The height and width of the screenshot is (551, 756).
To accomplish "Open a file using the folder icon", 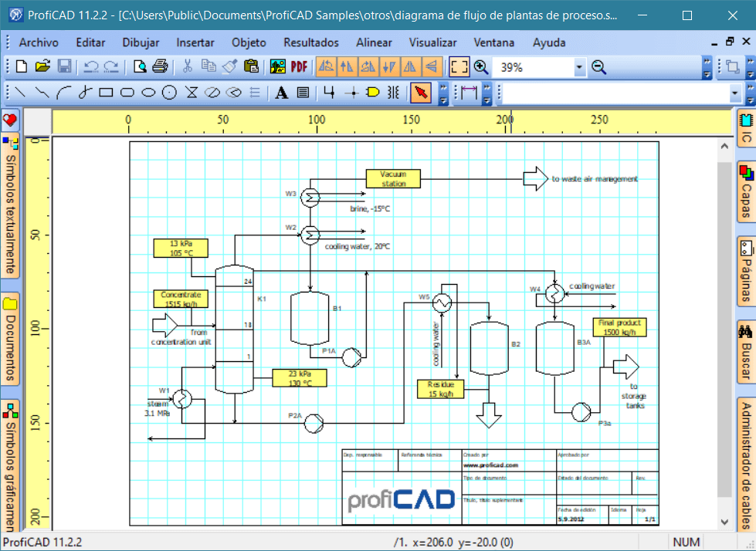I will click(42, 66).
